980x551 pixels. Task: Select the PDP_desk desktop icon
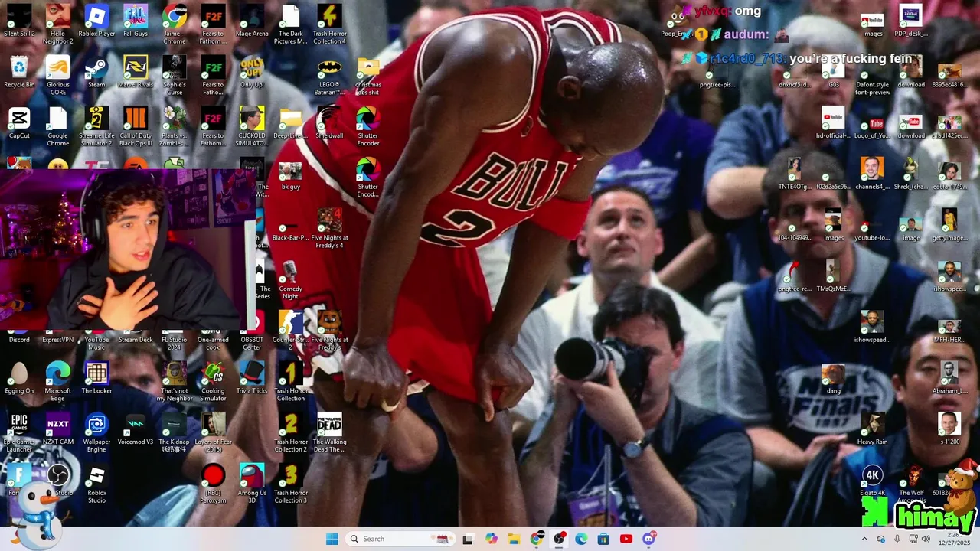(x=910, y=21)
